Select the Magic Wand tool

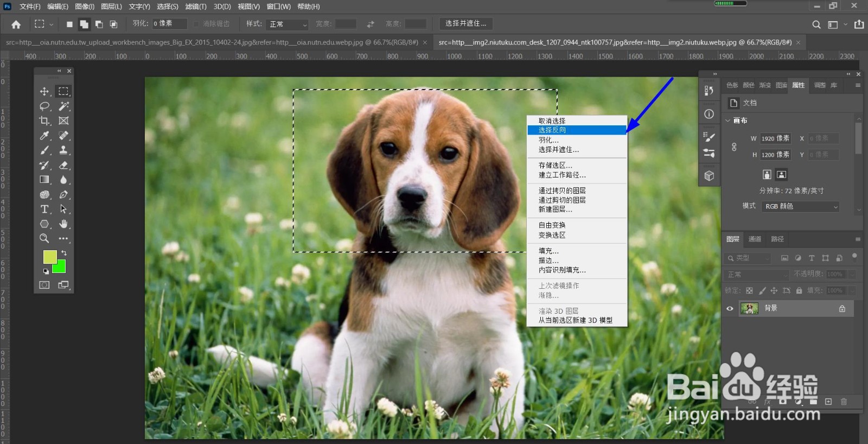pos(63,106)
